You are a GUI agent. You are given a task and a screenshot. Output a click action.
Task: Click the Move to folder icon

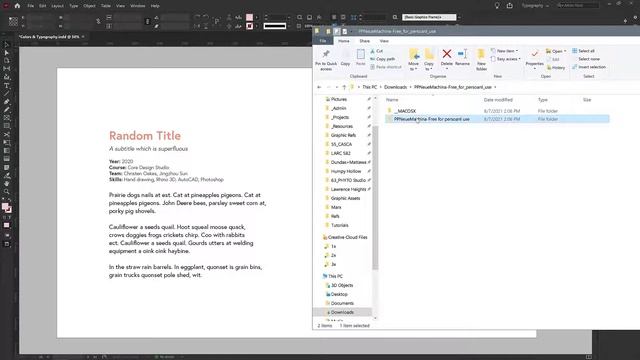pos(413,54)
